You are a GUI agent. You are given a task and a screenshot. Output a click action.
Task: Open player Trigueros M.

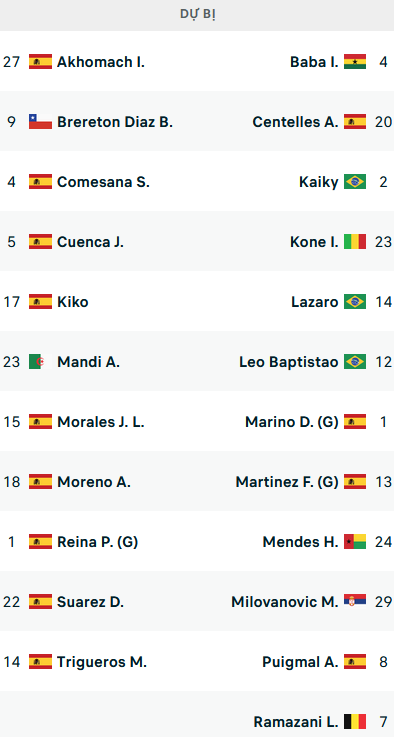tap(102, 662)
